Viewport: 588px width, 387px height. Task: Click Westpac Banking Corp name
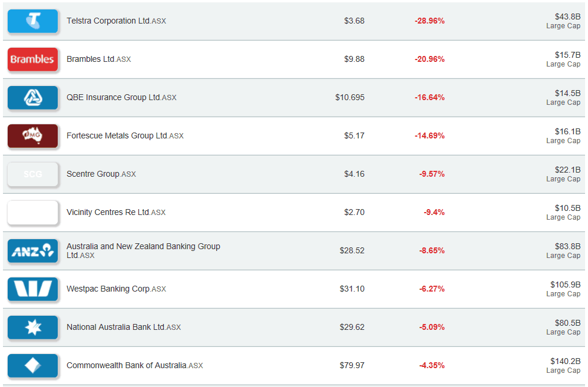pos(108,289)
